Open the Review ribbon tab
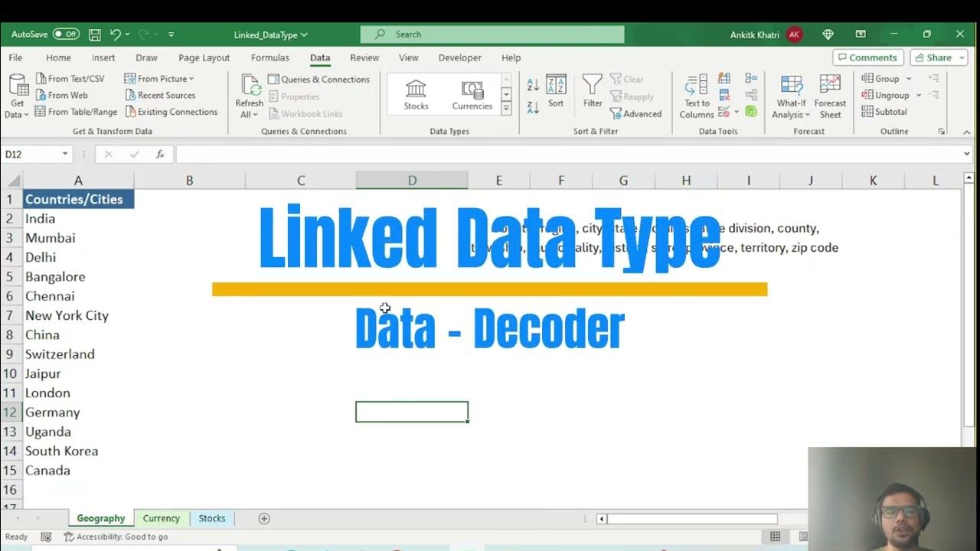Image resolution: width=980 pixels, height=551 pixels. click(x=364, y=57)
